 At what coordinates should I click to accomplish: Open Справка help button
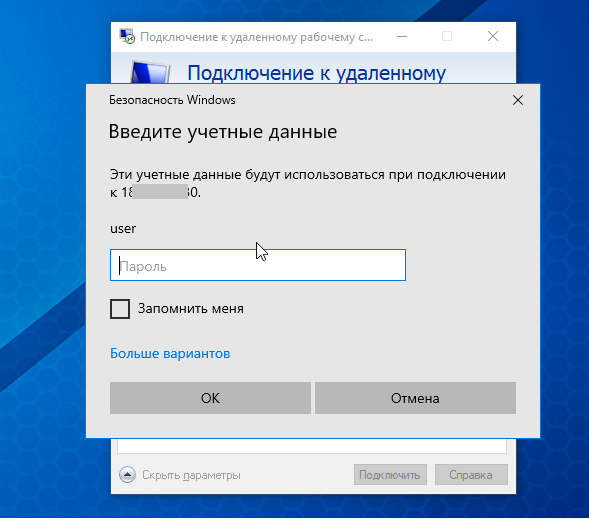(x=471, y=475)
